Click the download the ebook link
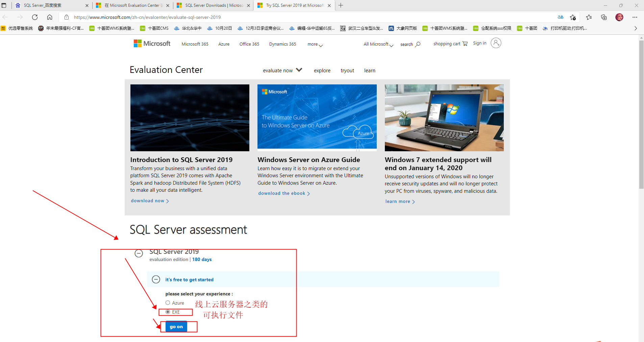Screen dimensions: 644x342 click(281, 193)
